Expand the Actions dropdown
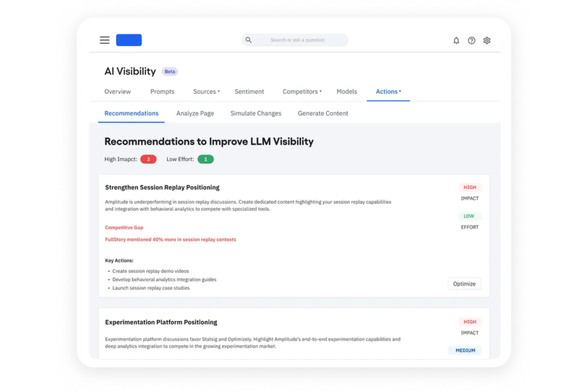Screen dimensions: 588x392 388,91
